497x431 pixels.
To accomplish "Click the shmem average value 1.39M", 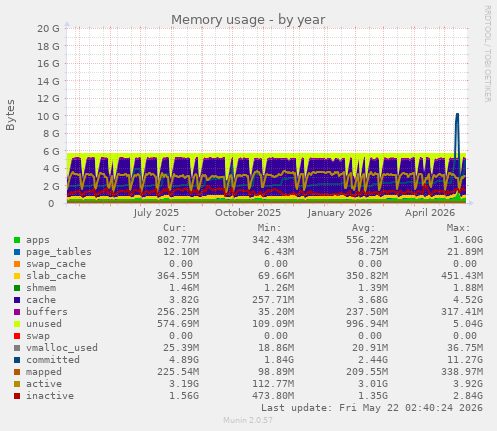I will 373,288.
